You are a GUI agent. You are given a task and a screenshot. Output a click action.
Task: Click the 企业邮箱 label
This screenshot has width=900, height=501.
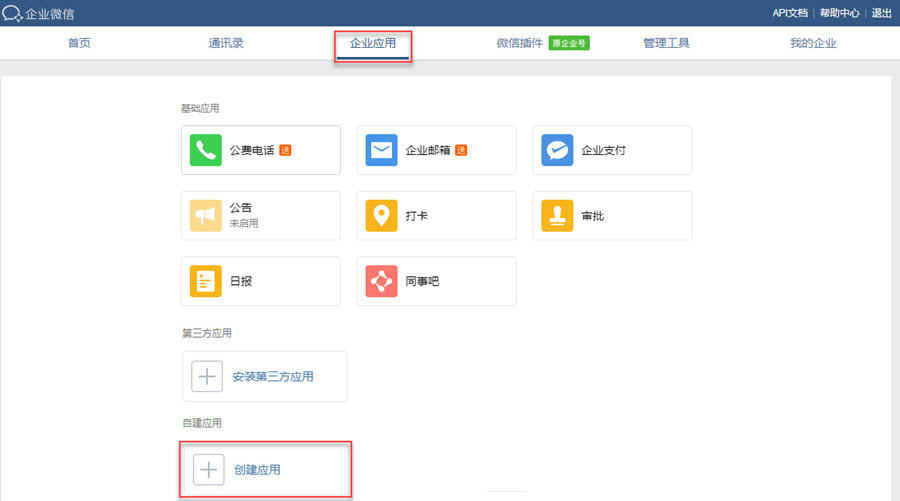pos(428,150)
